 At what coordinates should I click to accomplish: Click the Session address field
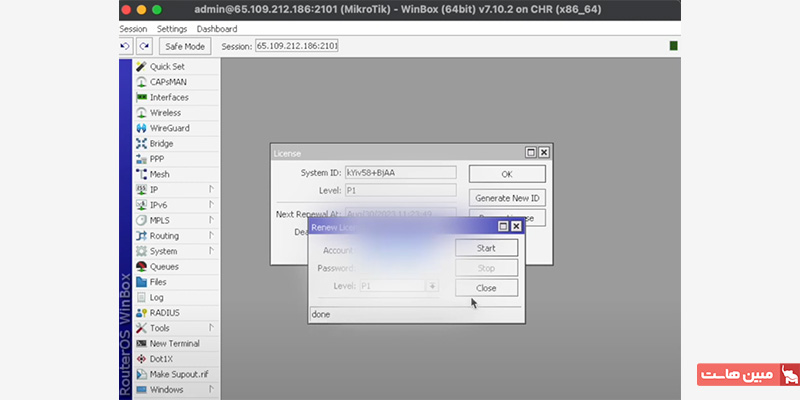(297, 46)
